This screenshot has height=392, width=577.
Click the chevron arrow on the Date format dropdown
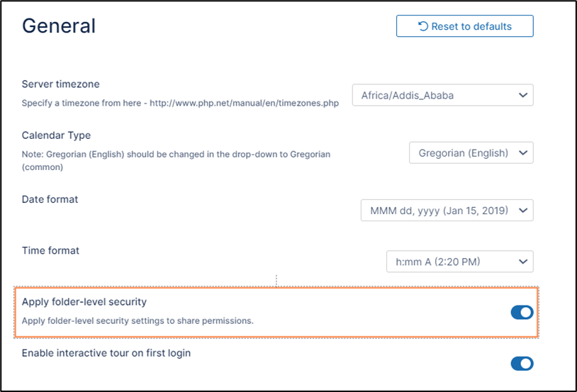point(523,210)
